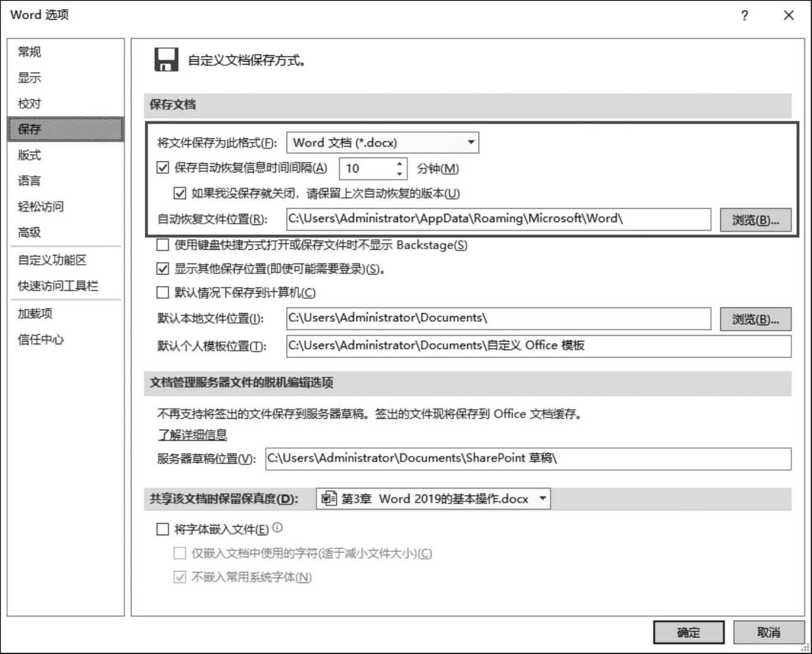This screenshot has height=654, width=812.
Task: Click the 默认个人模板位置 path field
Action: pyautogui.click(x=539, y=346)
